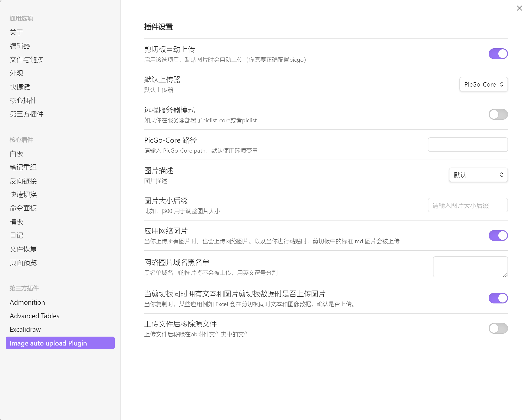The width and height of the screenshot is (530, 420).
Task: Open the 关于 settings tab
Action: coord(16,32)
